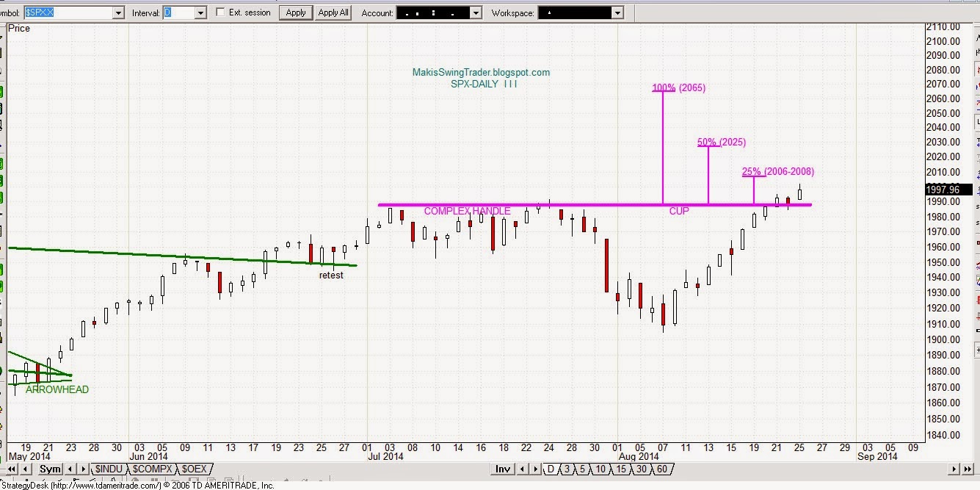Click the left arrow right after Inv button
980x490 pixels.
pyautogui.click(x=522, y=469)
